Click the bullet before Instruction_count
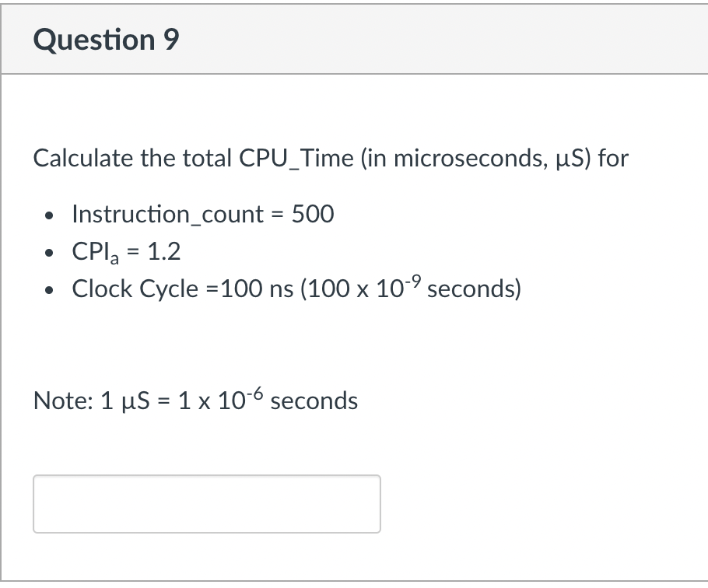This screenshot has width=708, height=588. 51,215
